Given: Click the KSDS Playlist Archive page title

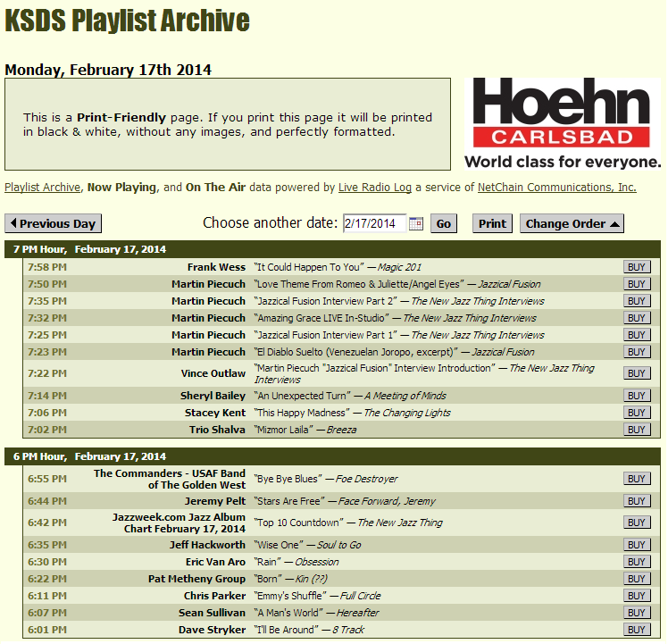Looking at the screenshot, I should point(127,20).
